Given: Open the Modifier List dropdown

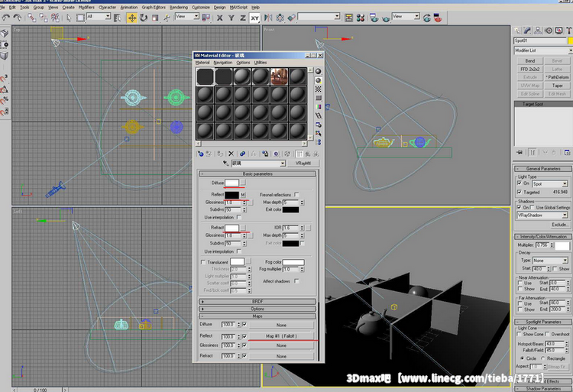Looking at the screenshot, I should 543,50.
